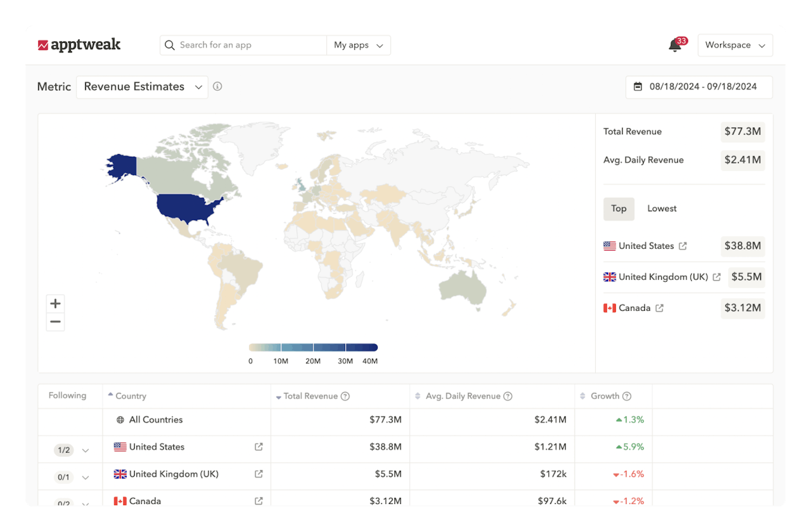This screenshot has height=532, width=811.
Task: Toggle descending sort on Total Revenue column
Action: coord(277,396)
